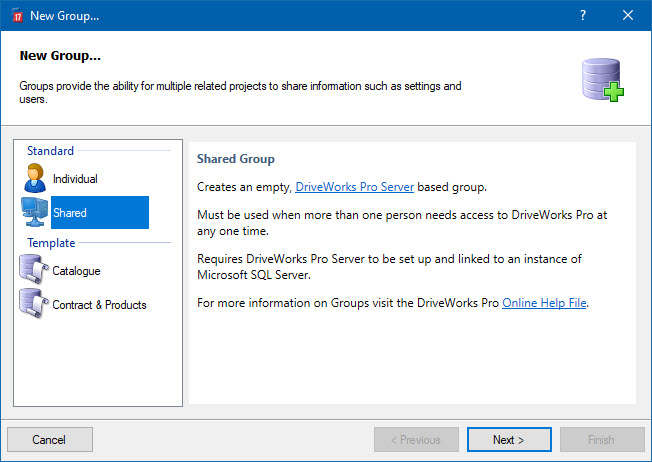Close the New Group dialog
Image resolution: width=652 pixels, height=462 pixels.
tap(628, 15)
